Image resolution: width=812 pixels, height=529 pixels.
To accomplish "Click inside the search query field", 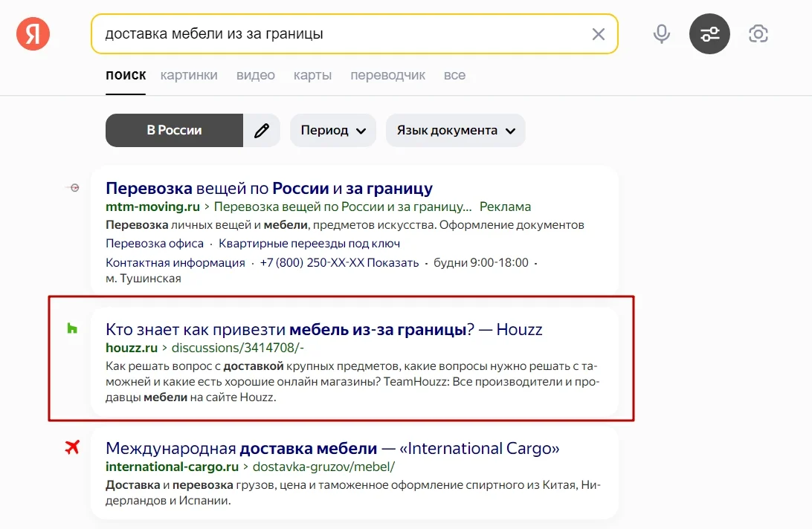I will tap(335, 34).
